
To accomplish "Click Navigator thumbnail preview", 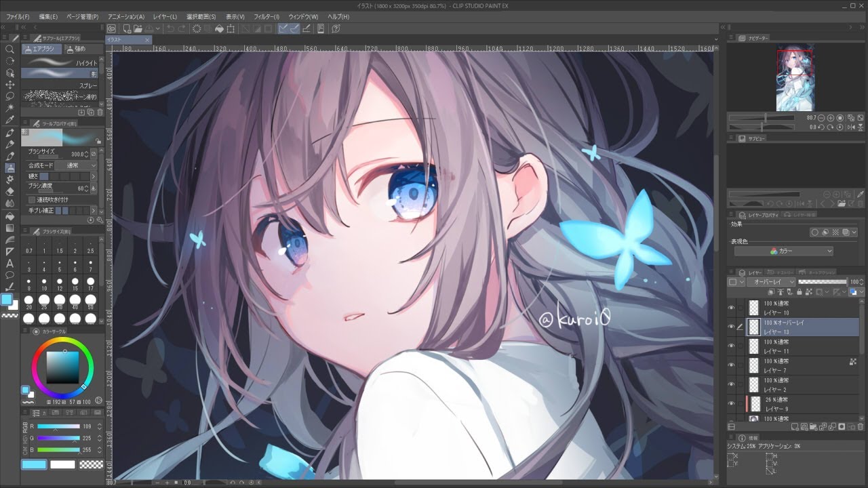I will [x=795, y=80].
